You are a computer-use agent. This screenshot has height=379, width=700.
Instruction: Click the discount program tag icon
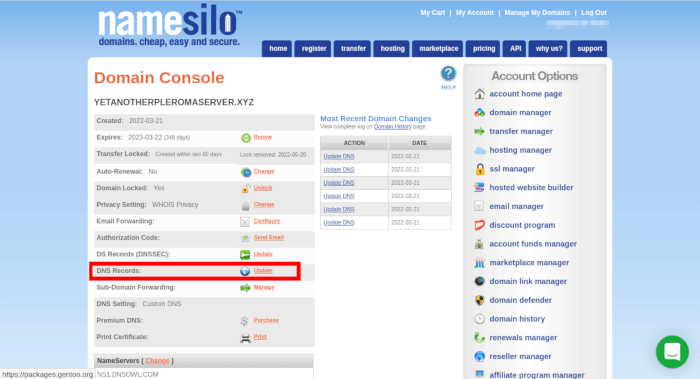pyautogui.click(x=479, y=225)
